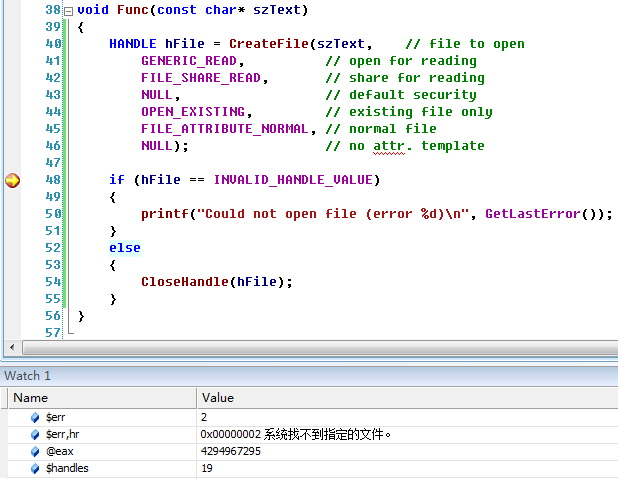Select the $err watch row name
Screen dimensions: 618x479
56,417
